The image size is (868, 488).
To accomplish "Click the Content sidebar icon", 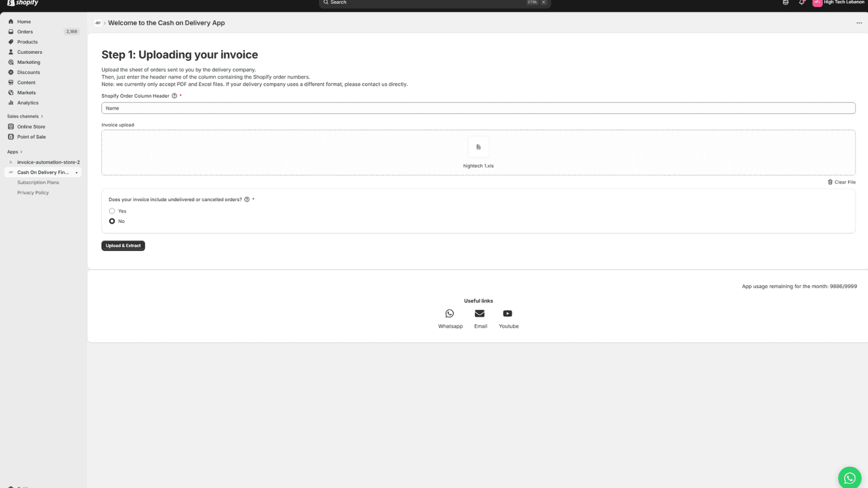I will pos(11,82).
